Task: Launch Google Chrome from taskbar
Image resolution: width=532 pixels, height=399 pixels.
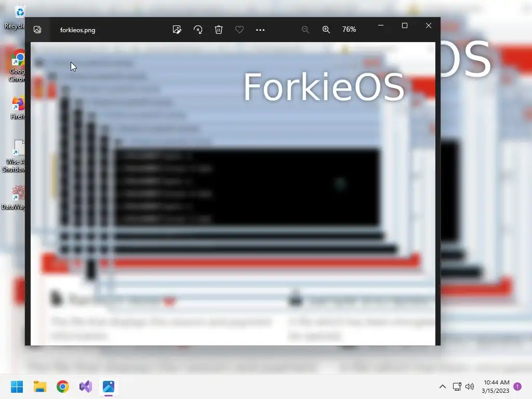Action: click(x=63, y=387)
